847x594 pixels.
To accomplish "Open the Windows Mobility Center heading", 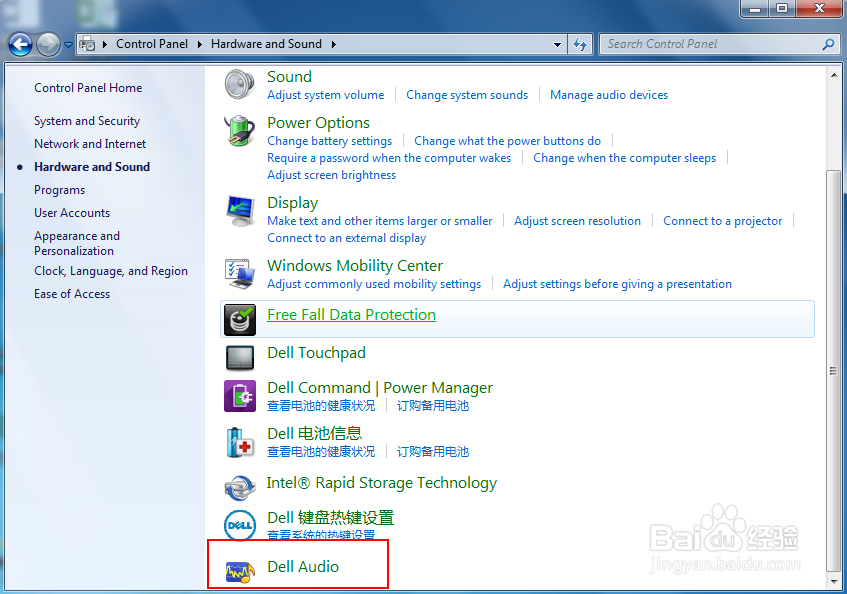I will tap(355, 266).
